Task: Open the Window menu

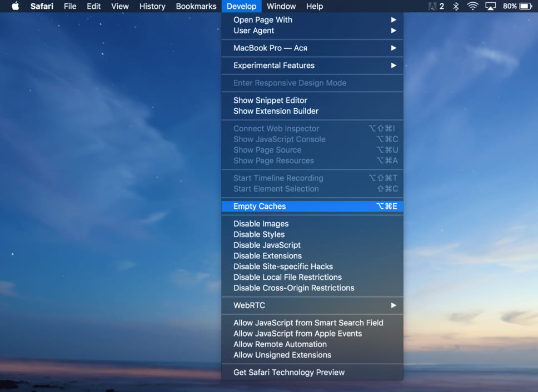Action: pyautogui.click(x=281, y=6)
